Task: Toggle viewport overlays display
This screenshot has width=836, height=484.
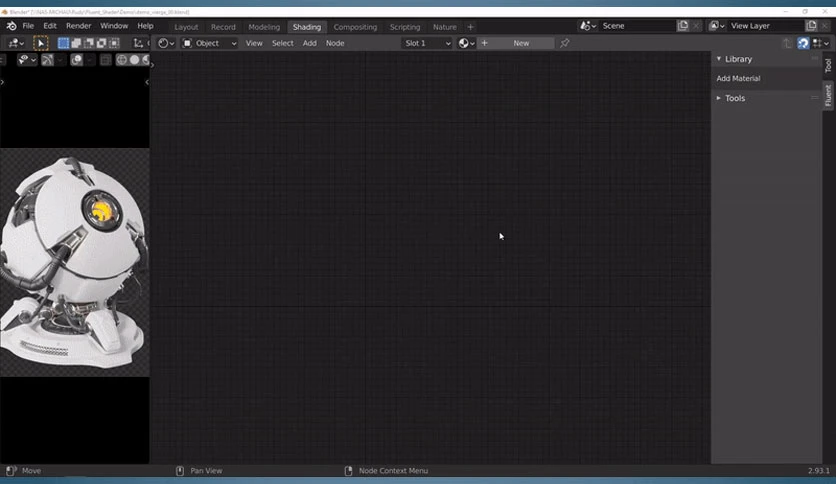Action: 76,60
